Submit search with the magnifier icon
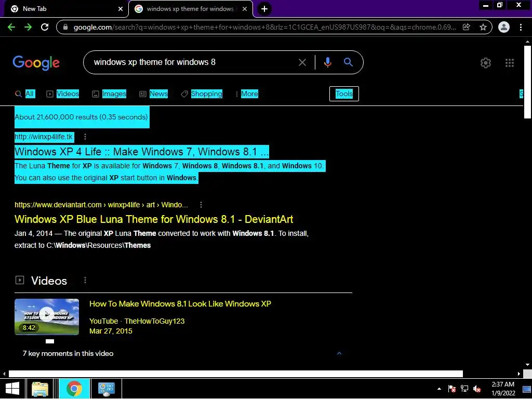 pyautogui.click(x=348, y=62)
